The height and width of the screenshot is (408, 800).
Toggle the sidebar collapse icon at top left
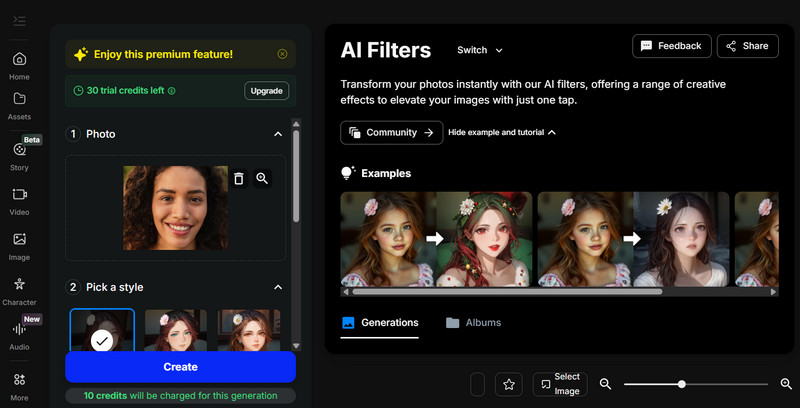pos(19,21)
